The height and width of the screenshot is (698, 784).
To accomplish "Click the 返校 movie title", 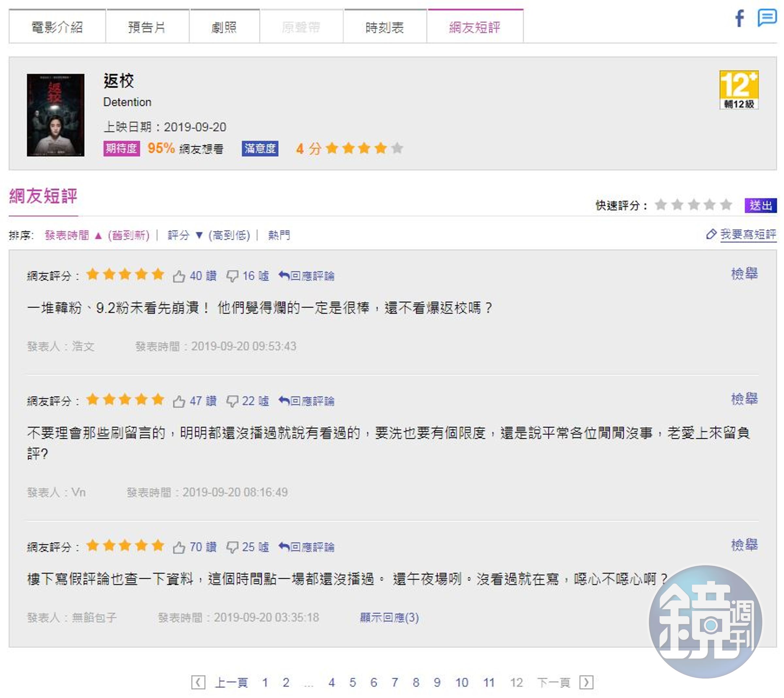I will pos(119,81).
